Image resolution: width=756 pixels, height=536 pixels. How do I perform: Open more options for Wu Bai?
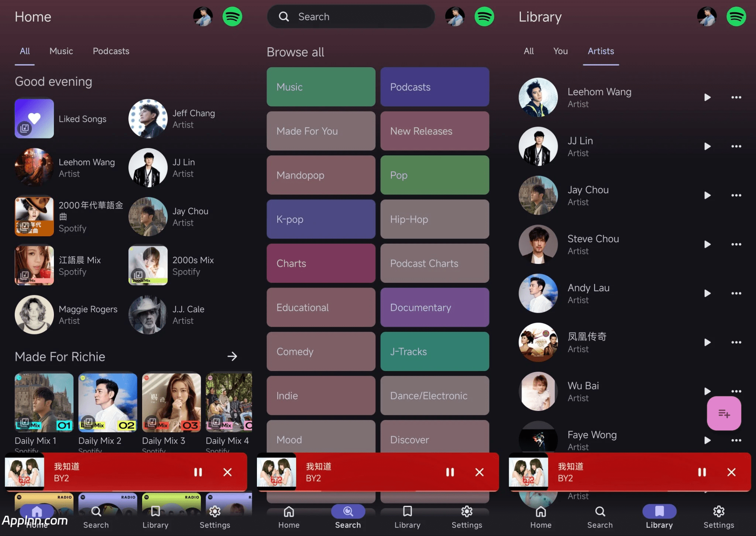(x=736, y=391)
